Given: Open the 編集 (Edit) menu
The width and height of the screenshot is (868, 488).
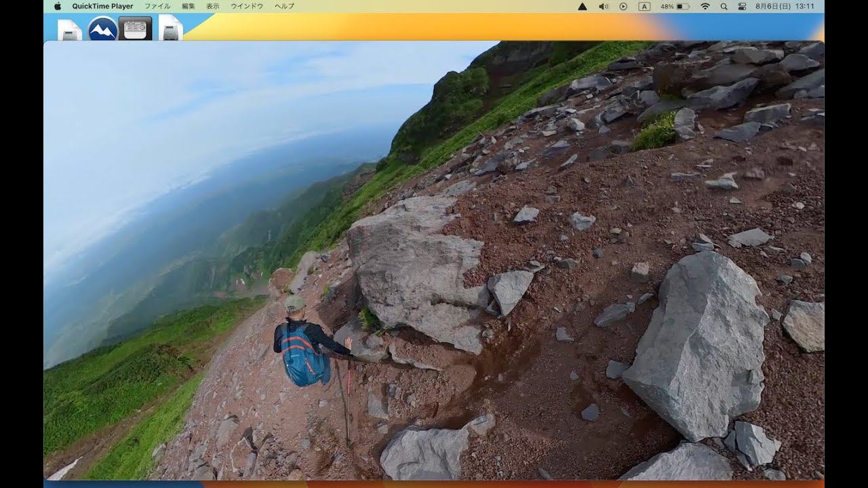Looking at the screenshot, I should [x=189, y=6].
